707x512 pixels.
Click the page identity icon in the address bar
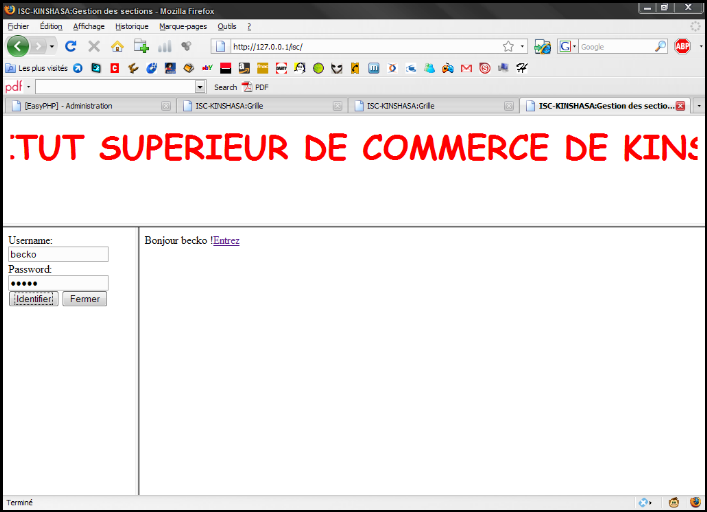point(220,46)
